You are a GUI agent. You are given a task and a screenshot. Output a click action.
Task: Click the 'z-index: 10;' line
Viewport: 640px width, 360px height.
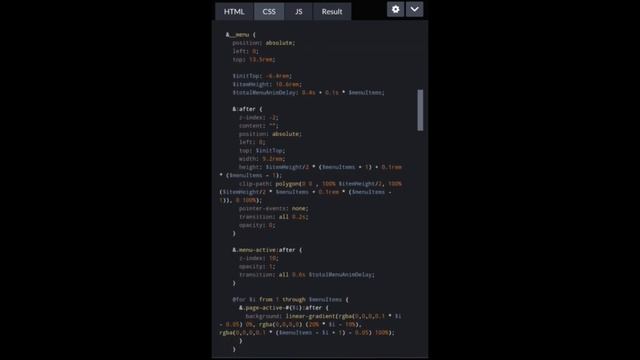click(x=259, y=258)
